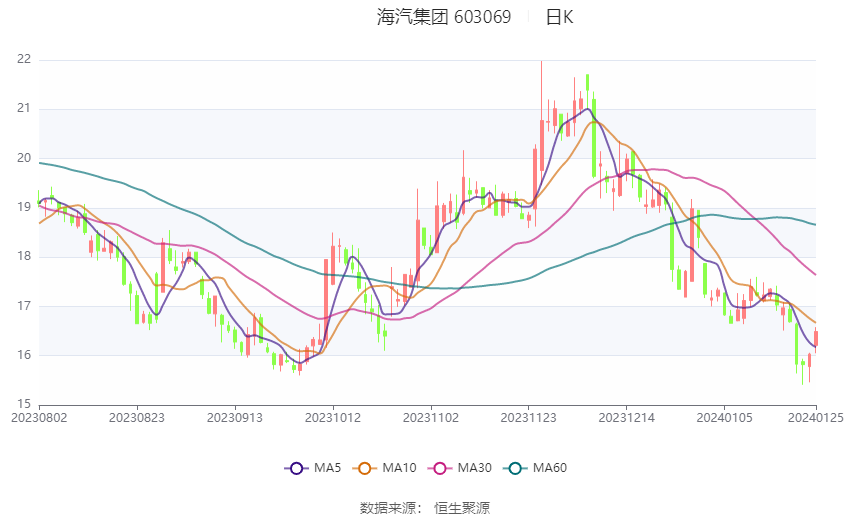Viewport: 850px width, 516px height.
Task: Click the x-axis date label 20240125
Action: coord(815,418)
